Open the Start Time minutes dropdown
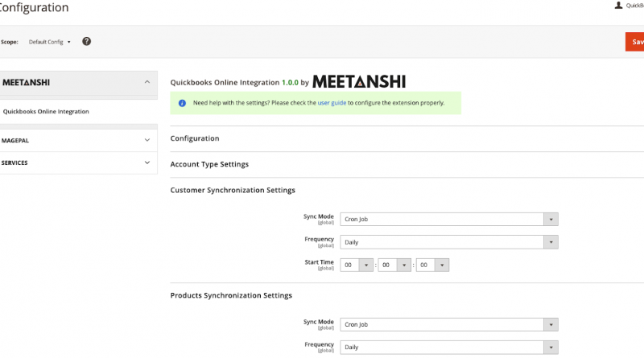The width and height of the screenshot is (644, 358). [394, 265]
